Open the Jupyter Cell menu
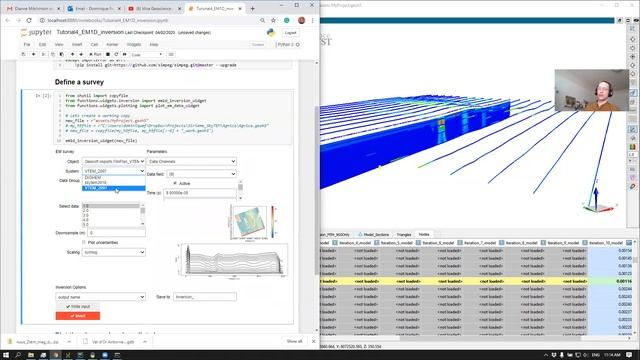Viewport: 640px width, 360px height. (94, 44)
